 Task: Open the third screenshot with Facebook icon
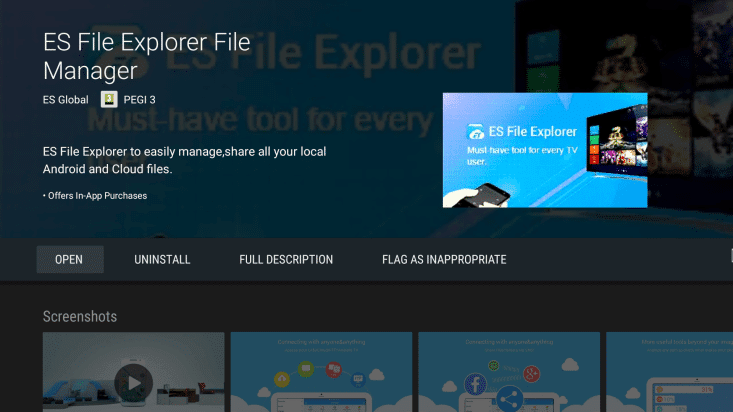pos(509,372)
